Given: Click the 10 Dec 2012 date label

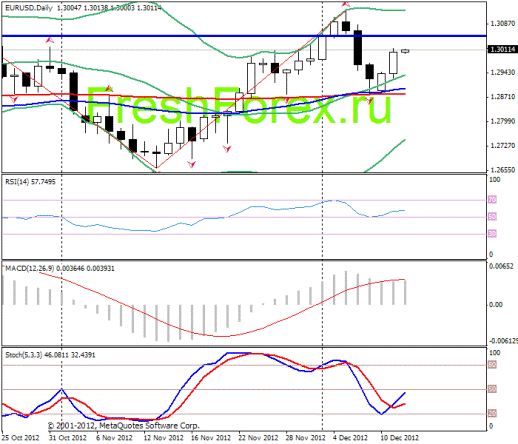Looking at the screenshot, I should [x=399, y=438].
